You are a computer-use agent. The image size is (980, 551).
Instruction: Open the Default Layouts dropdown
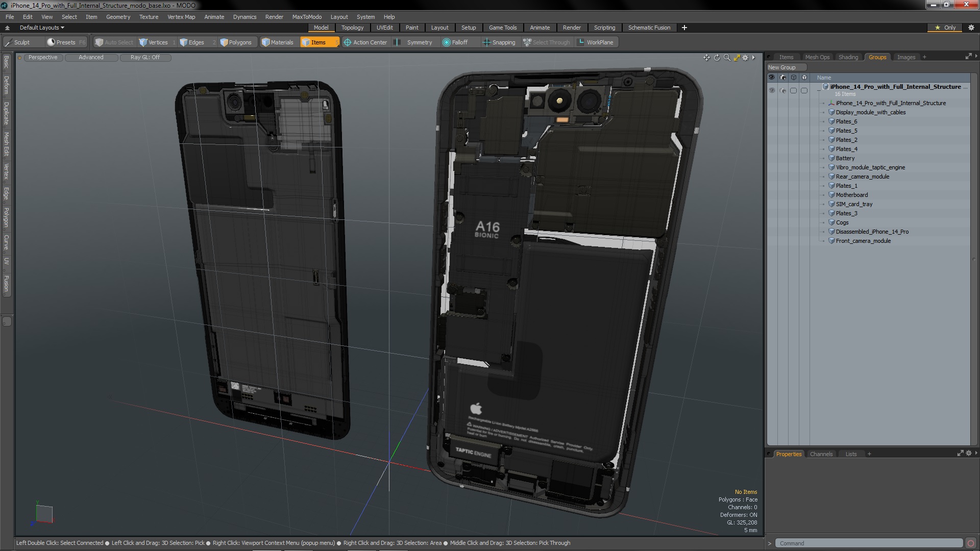tap(41, 28)
